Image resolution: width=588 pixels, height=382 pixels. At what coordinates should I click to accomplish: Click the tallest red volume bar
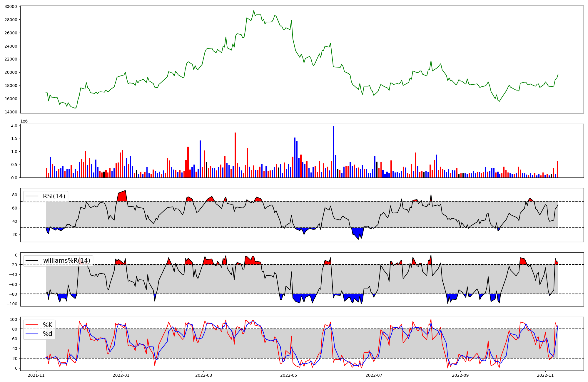(x=235, y=155)
